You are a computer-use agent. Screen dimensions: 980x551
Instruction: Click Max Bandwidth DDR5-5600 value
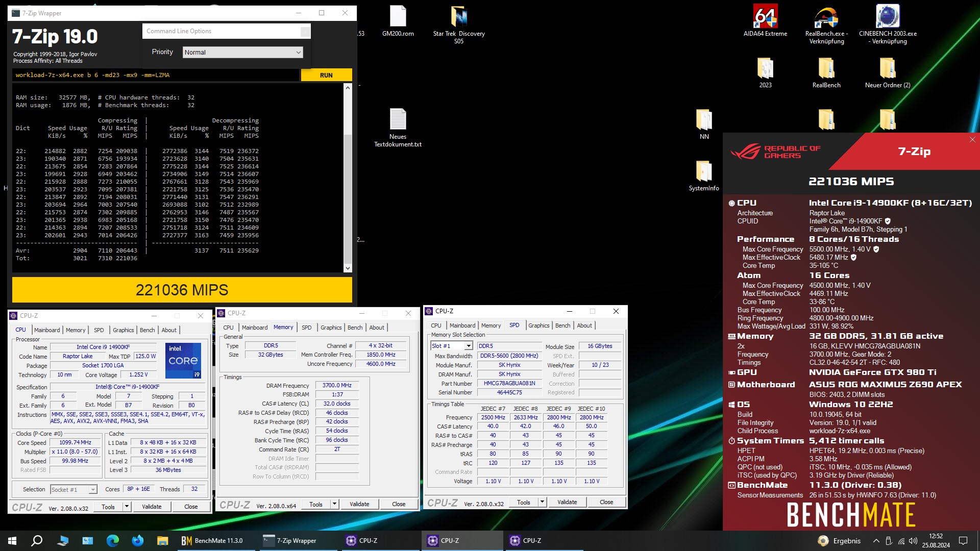pyautogui.click(x=509, y=356)
